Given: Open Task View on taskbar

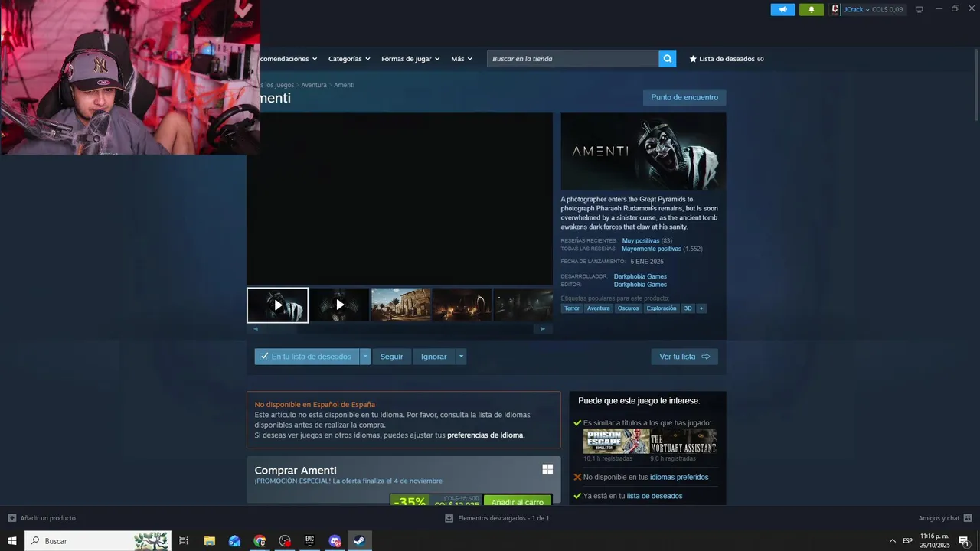Looking at the screenshot, I should [x=184, y=541].
